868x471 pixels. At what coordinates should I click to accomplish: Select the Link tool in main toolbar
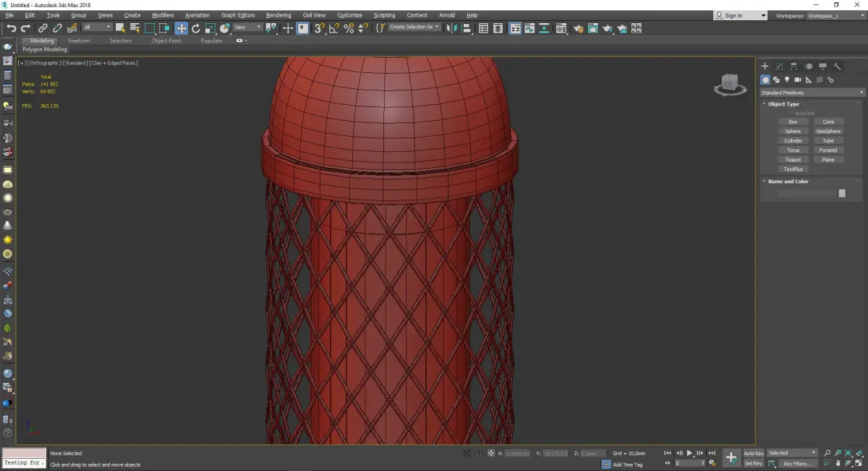43,28
